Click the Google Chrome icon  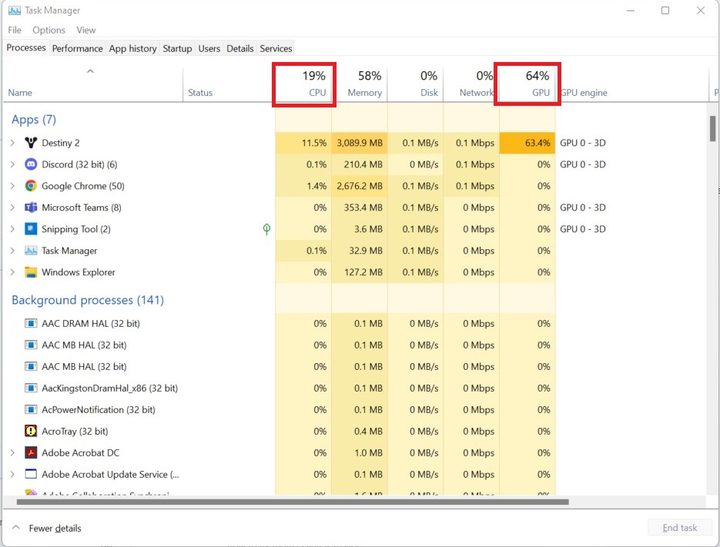coord(31,186)
